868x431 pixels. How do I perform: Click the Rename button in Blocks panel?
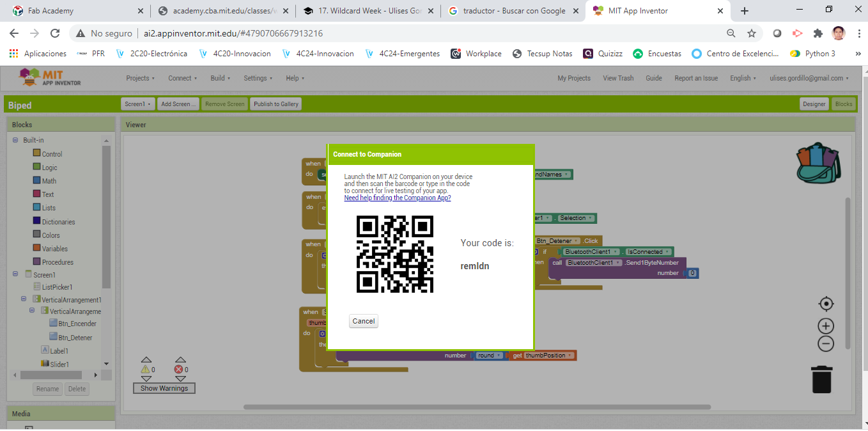pyautogui.click(x=47, y=389)
